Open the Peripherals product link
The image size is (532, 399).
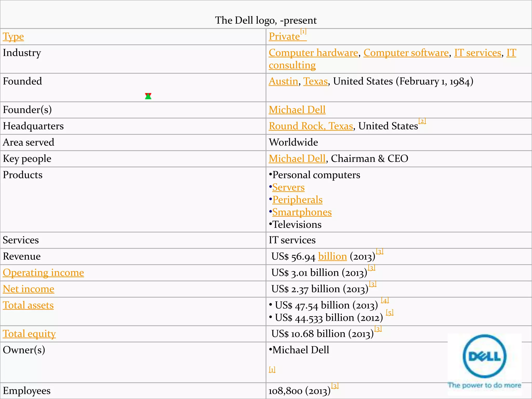click(x=297, y=200)
